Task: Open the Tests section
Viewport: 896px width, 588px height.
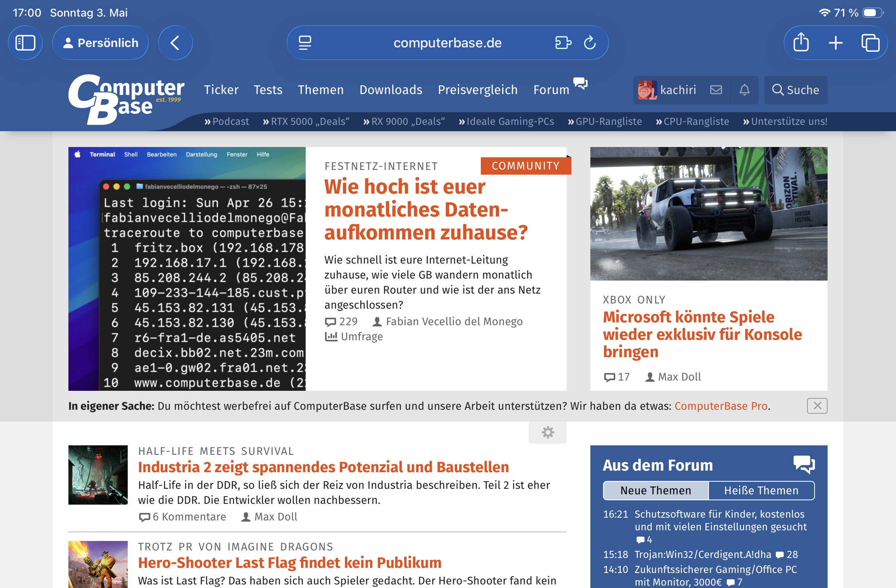Action: point(268,90)
